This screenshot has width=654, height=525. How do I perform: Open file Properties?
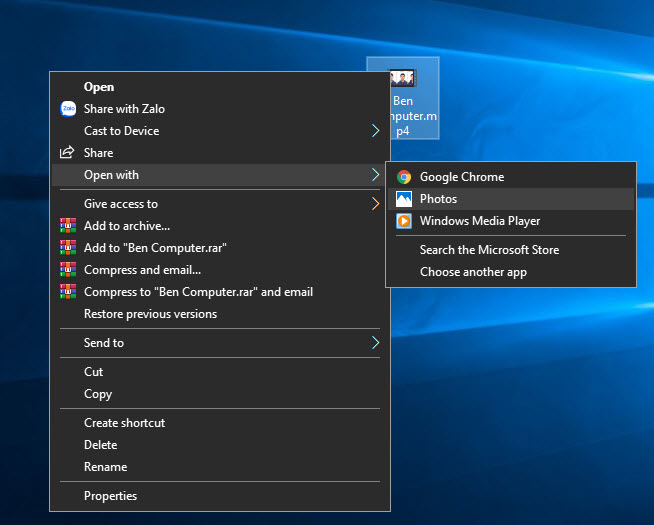[x=220, y=496]
